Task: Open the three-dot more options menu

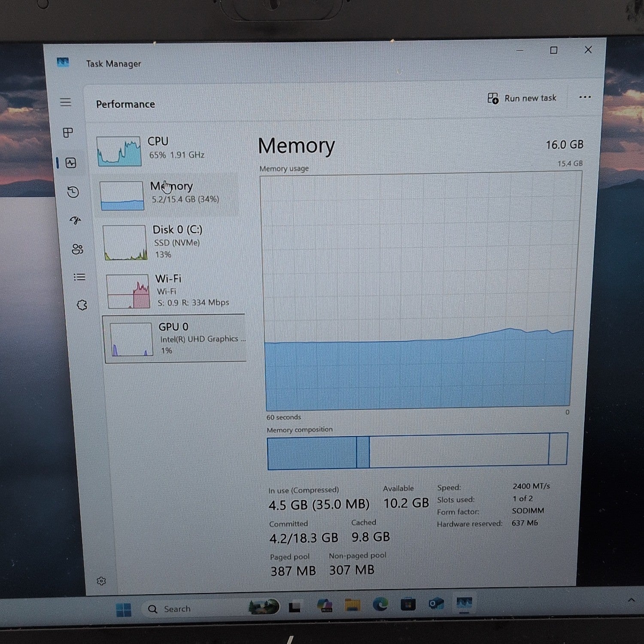Action: click(x=585, y=97)
